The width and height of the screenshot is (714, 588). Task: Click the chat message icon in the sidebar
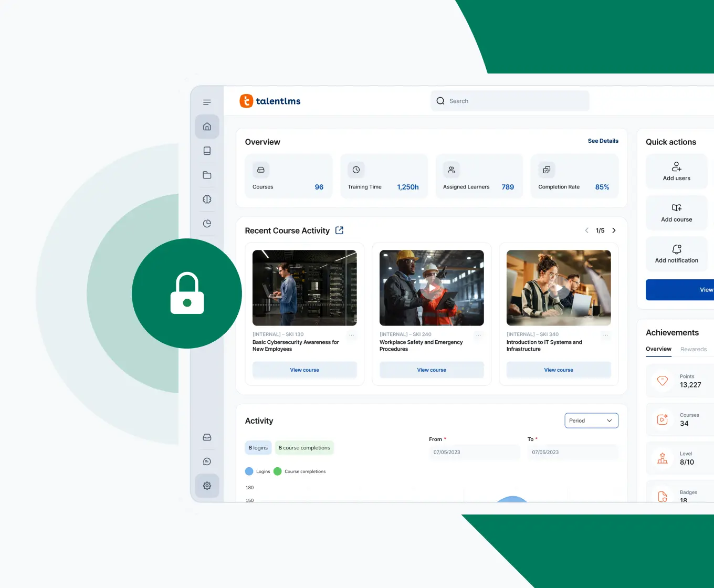point(207,461)
